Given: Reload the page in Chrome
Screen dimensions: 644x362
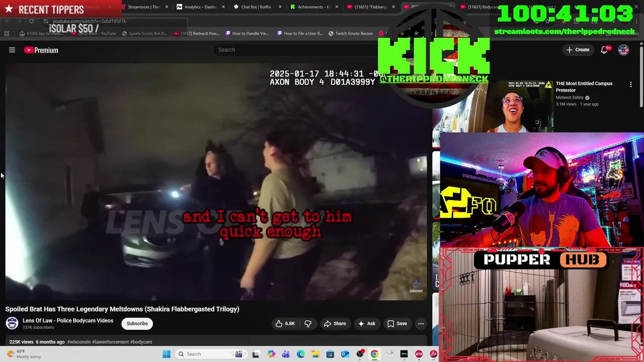Looking at the screenshot, I should [x=31, y=21].
